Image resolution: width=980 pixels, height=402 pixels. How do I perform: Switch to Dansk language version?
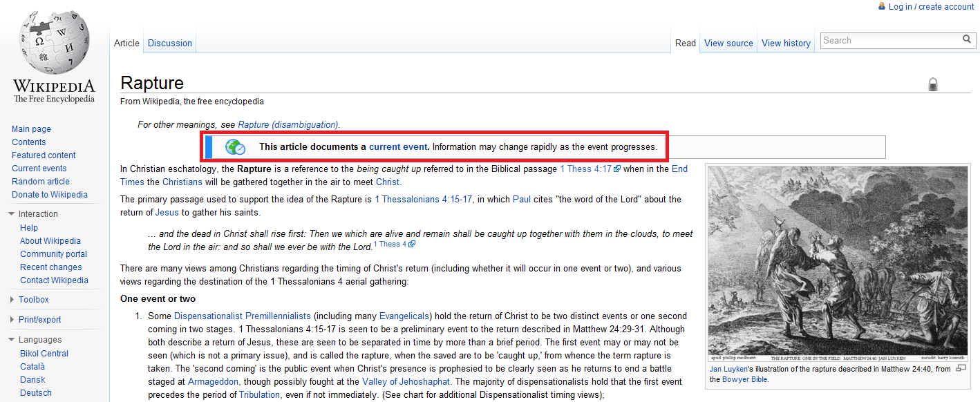[x=32, y=380]
